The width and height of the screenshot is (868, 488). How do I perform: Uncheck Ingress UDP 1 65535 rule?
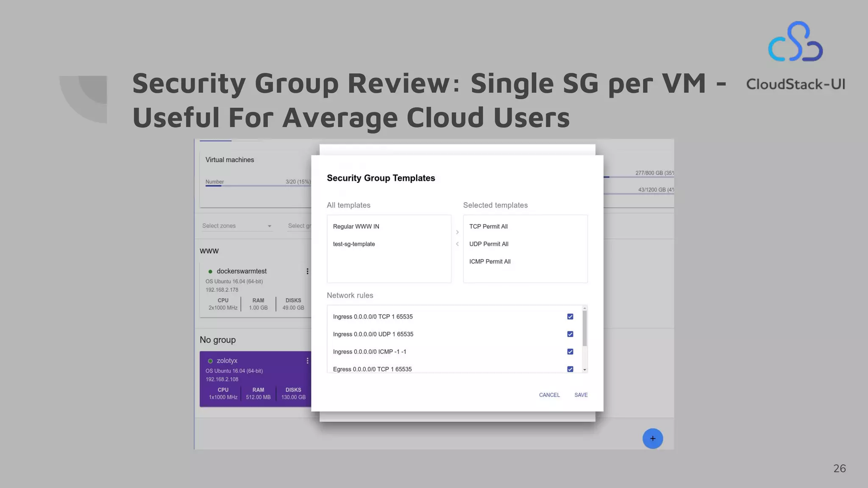click(570, 334)
